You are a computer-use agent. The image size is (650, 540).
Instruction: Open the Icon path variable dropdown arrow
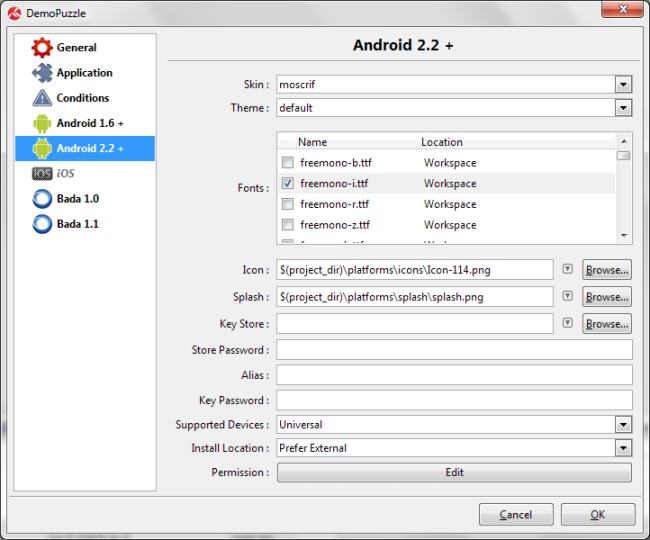click(x=568, y=269)
